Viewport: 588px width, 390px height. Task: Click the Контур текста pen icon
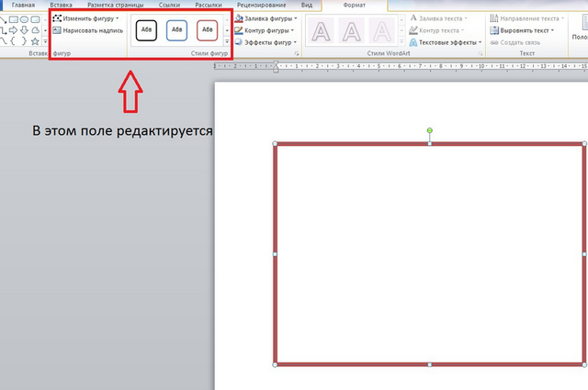point(413,30)
